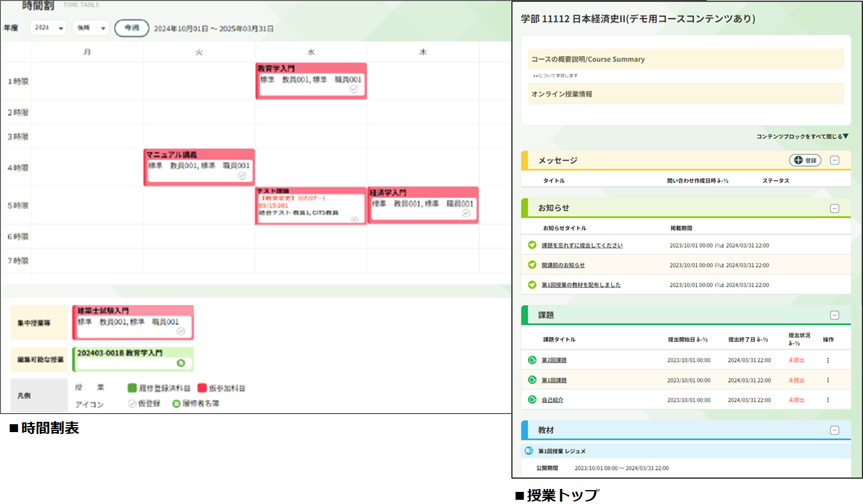
Task: Open the 後期 semester dropdown
Action: pyautogui.click(x=91, y=28)
